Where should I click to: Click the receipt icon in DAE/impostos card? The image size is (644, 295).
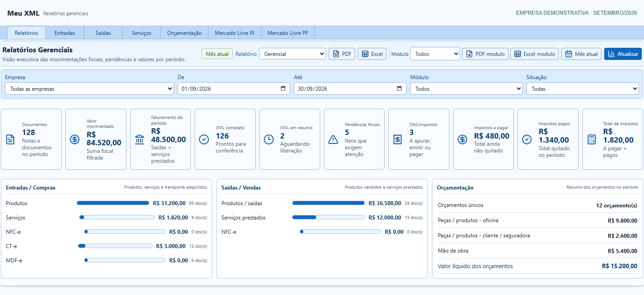[398, 139]
